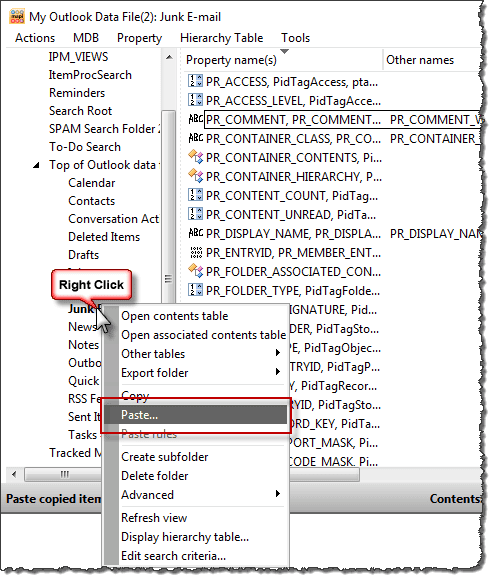Open the MDB menu
Screen dimensions: 494x579
86,38
